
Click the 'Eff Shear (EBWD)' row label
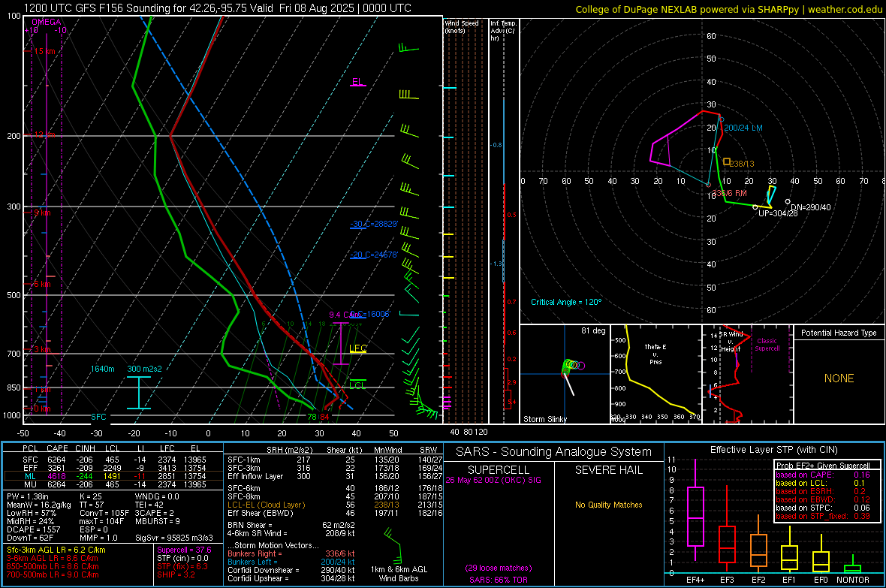[x=261, y=514]
